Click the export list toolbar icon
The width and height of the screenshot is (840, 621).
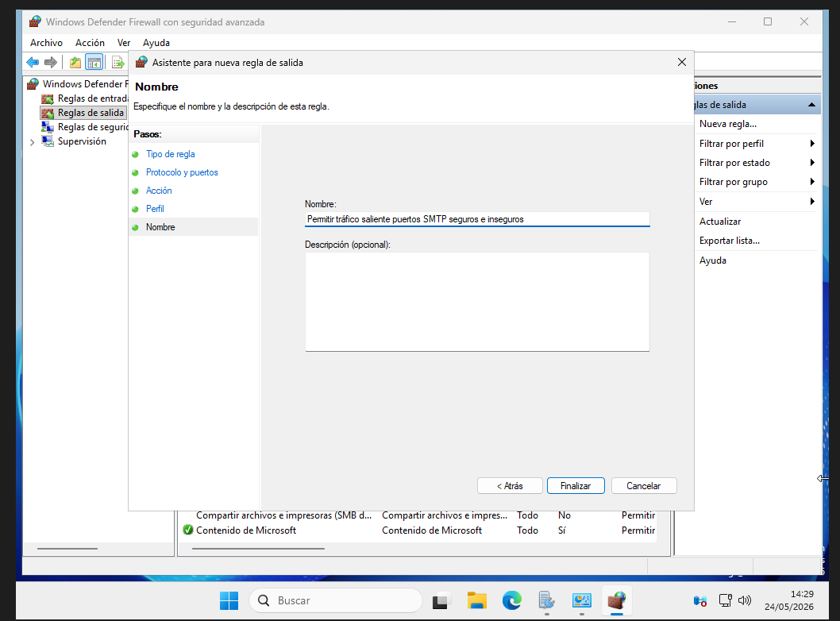118,62
